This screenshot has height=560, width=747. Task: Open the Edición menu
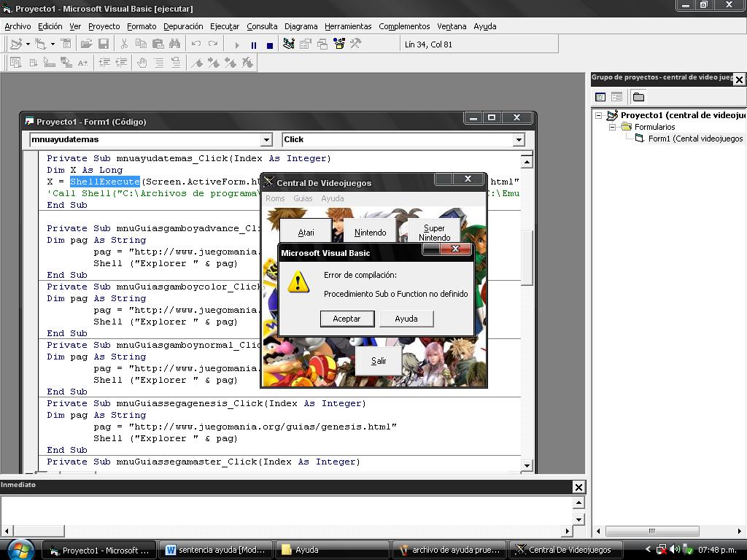(x=50, y=26)
